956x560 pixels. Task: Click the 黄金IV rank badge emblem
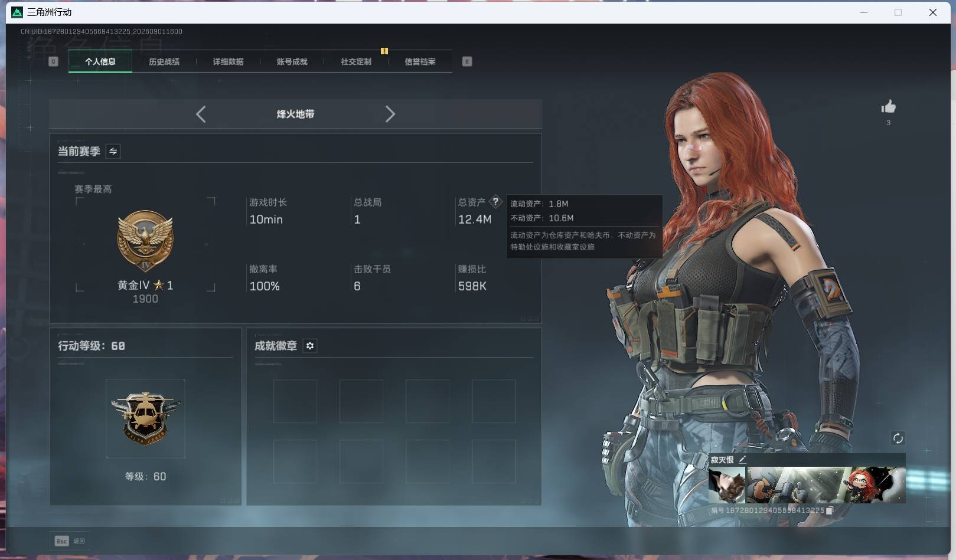coord(145,241)
